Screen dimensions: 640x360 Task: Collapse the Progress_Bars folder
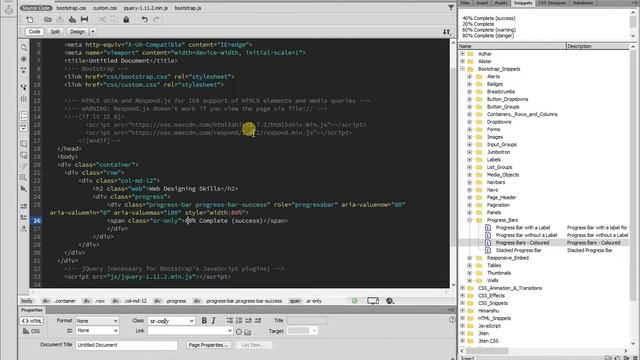point(470,220)
